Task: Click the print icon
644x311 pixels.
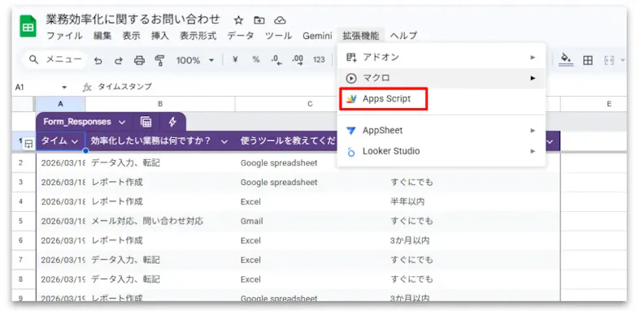Action: pos(139,60)
